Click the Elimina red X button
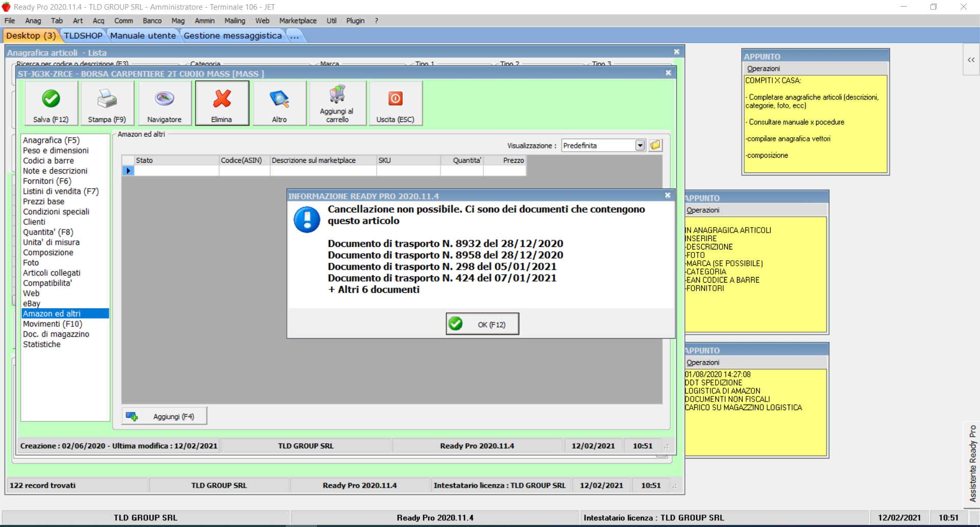The height and width of the screenshot is (527, 980). click(222, 103)
